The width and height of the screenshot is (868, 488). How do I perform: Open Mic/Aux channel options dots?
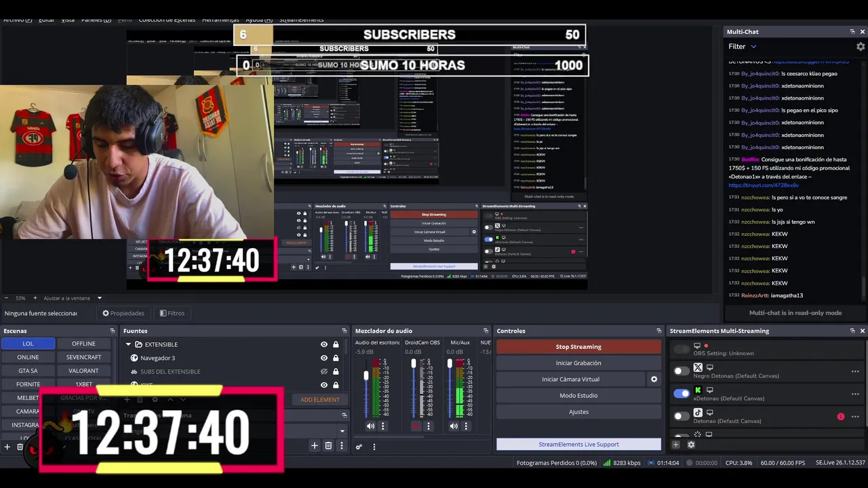[x=466, y=426]
